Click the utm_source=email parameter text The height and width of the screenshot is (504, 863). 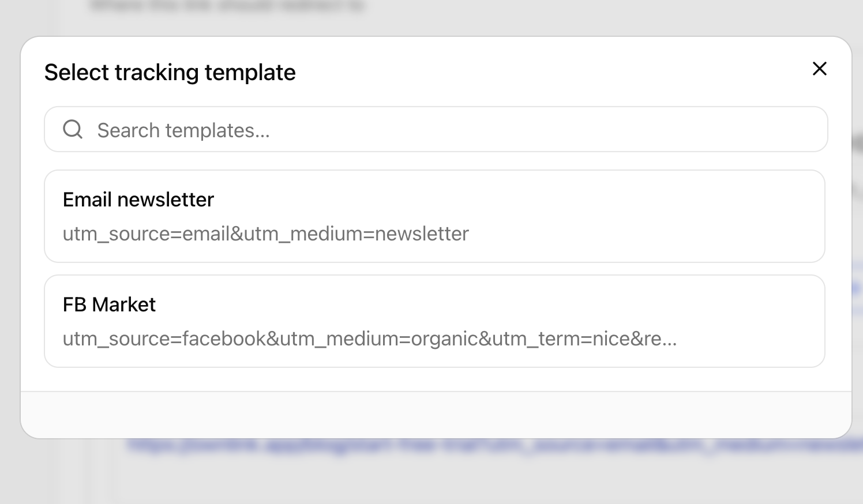(147, 234)
